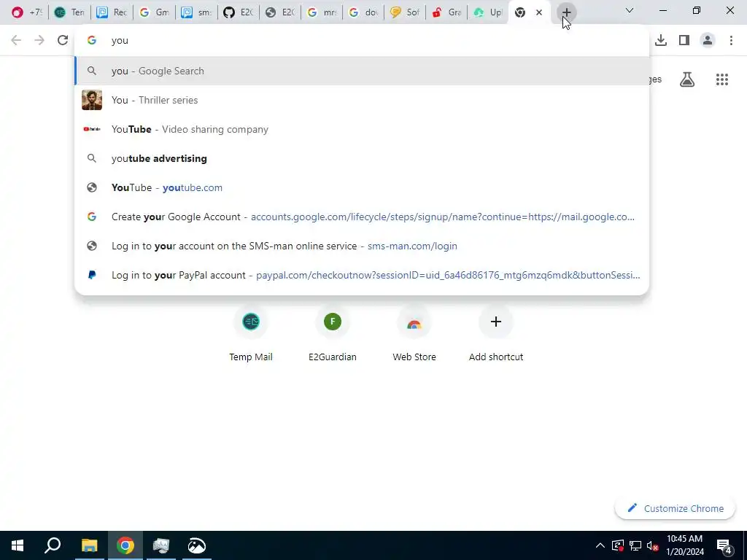Open File Explorer from the taskbar
747x560 pixels.
[89, 545]
